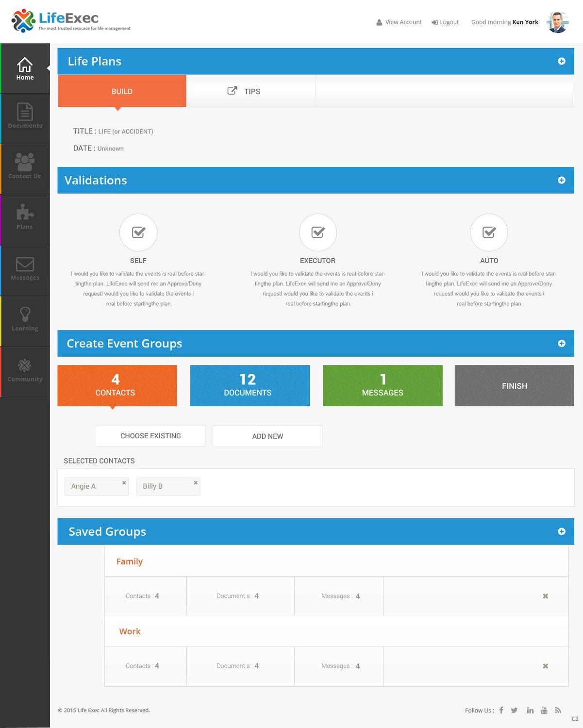Expand the Life Plans panel plus icon
The height and width of the screenshot is (728, 583).
[562, 61]
